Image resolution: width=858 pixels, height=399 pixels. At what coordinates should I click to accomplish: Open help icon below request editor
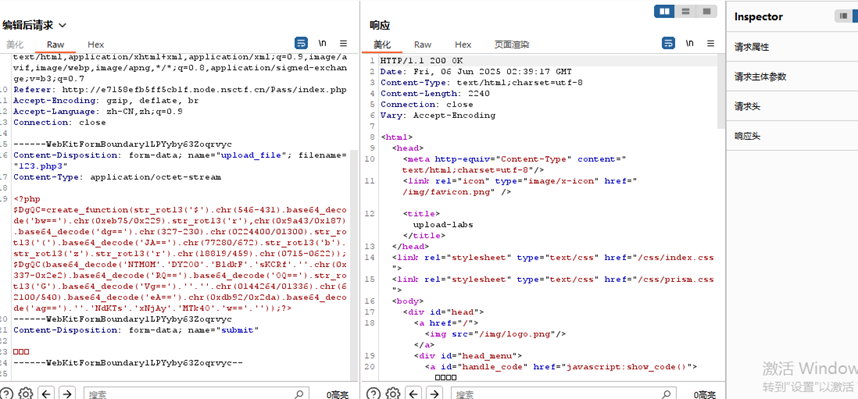pyautogui.click(x=7, y=394)
